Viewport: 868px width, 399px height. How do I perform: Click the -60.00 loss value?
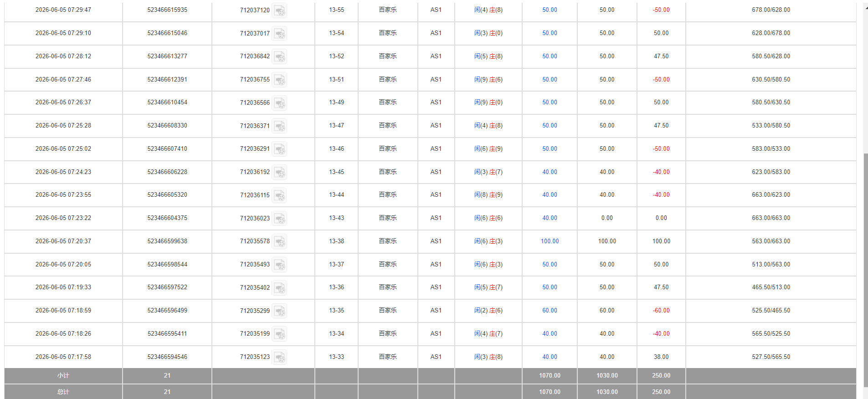[661, 310]
